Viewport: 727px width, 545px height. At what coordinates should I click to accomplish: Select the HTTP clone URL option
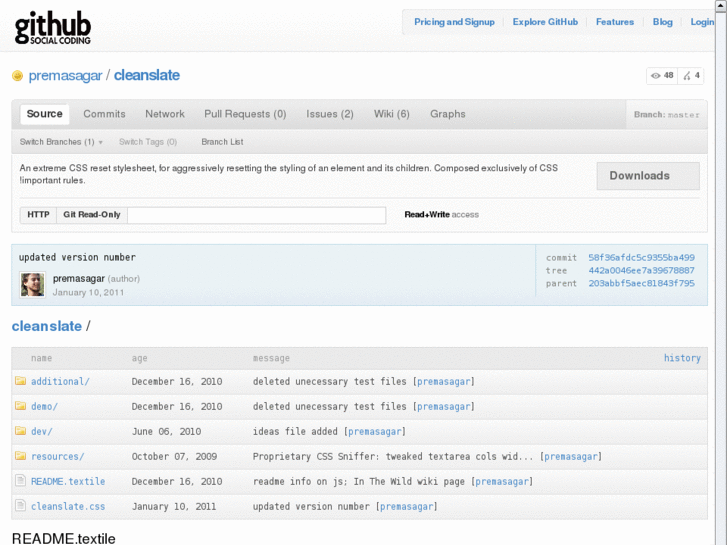coord(38,215)
